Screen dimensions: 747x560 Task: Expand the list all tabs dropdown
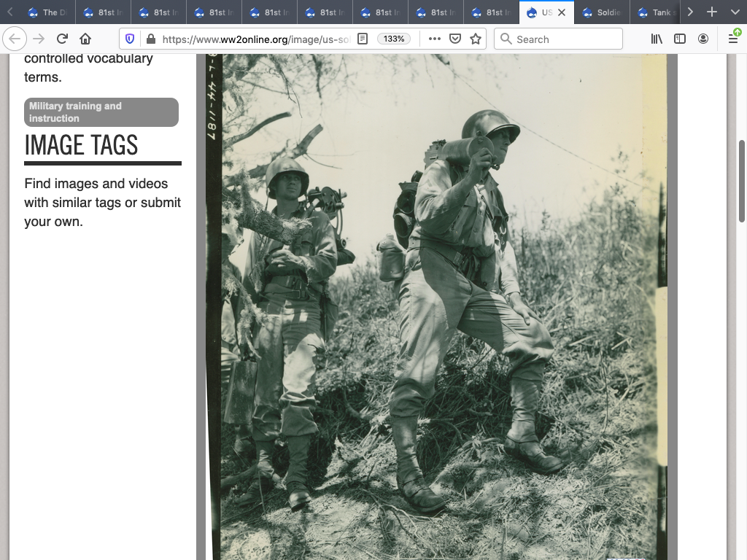click(x=735, y=12)
